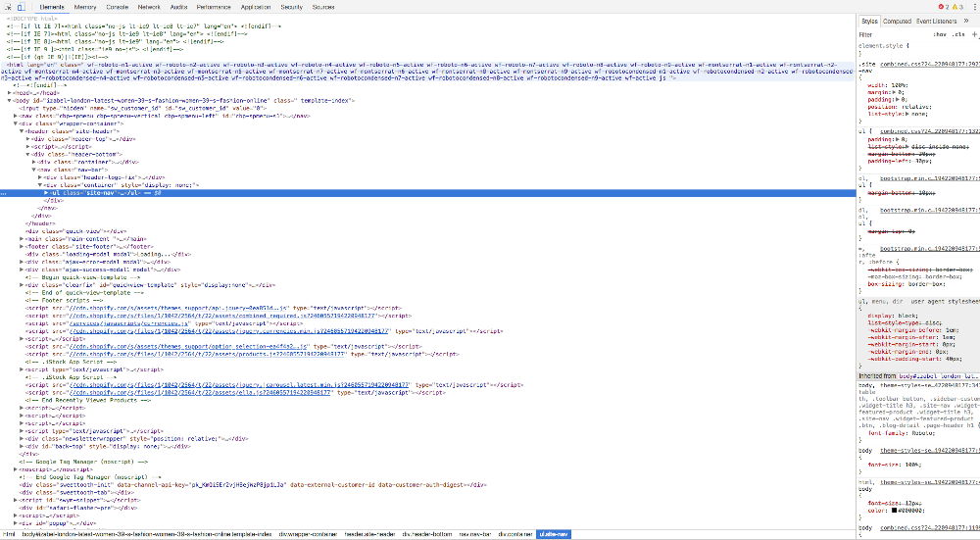The image size is (980, 540).
Task: Collapse the div wrapper-container node
Action: 16,123
